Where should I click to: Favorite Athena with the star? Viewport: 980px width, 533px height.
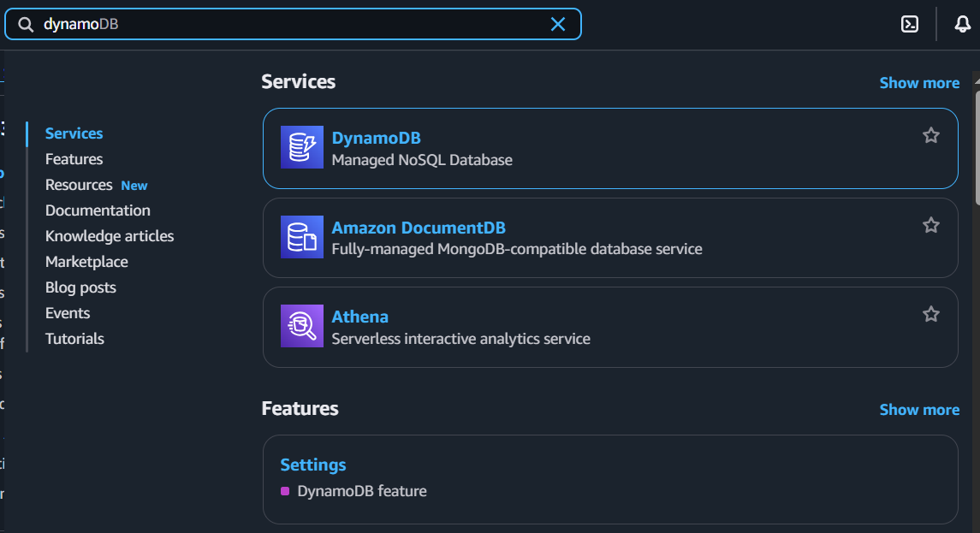(930, 314)
